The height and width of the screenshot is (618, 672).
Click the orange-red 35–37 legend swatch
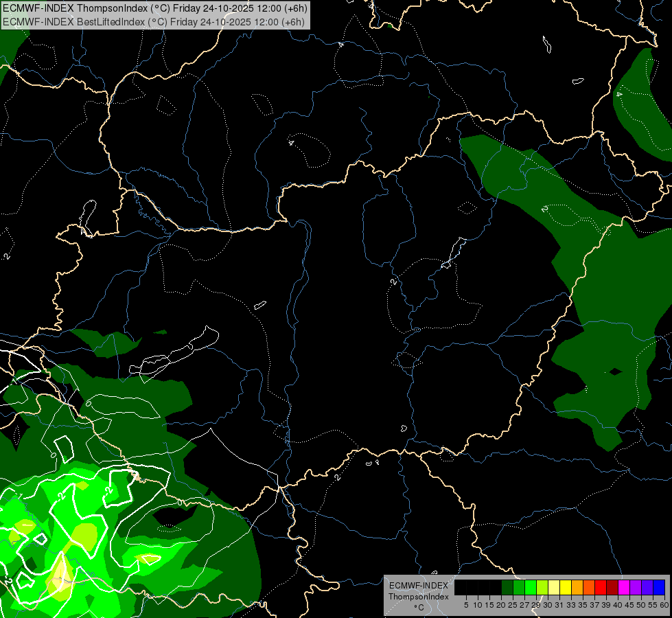pyautogui.click(x=589, y=587)
